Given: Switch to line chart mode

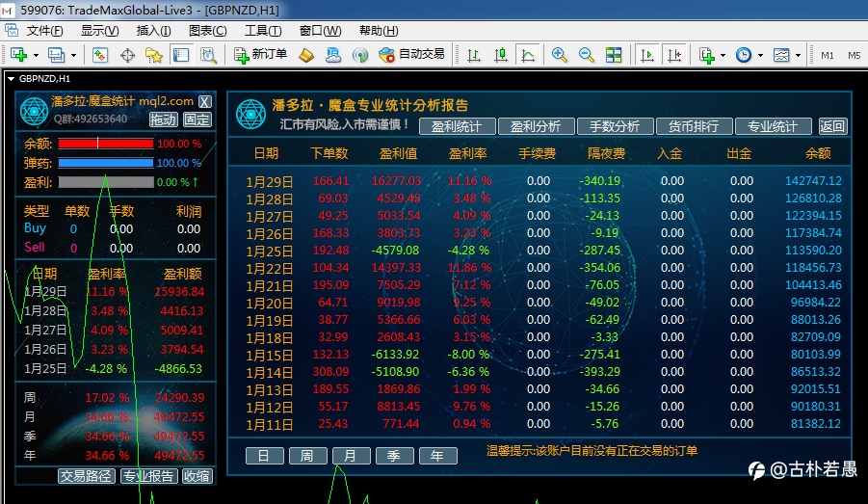Looking at the screenshot, I should 528,55.
